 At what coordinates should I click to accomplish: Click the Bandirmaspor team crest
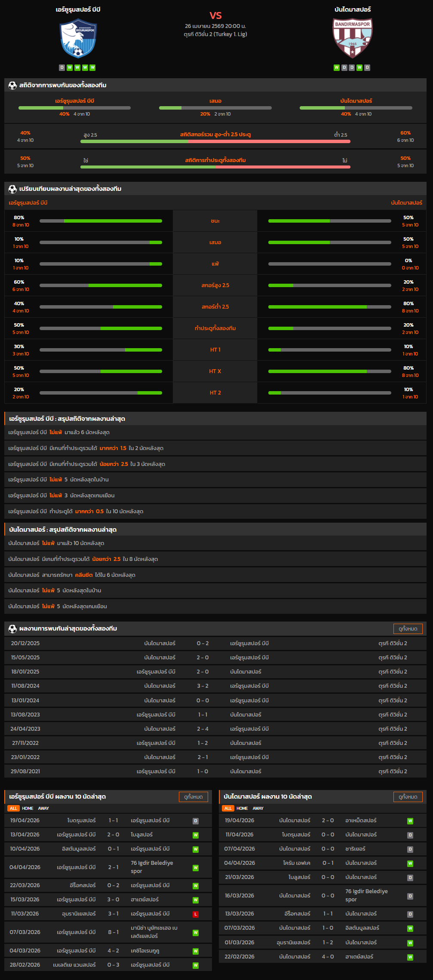[x=353, y=38]
